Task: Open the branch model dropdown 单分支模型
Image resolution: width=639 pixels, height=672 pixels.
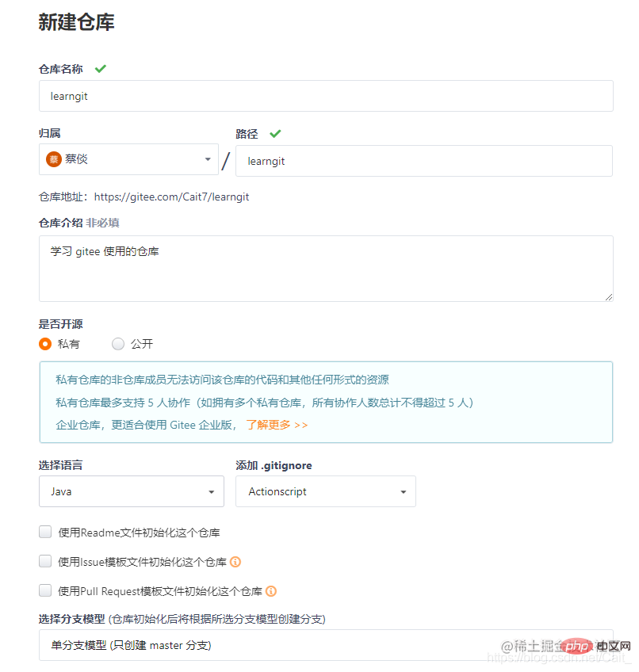Action: tap(326, 645)
